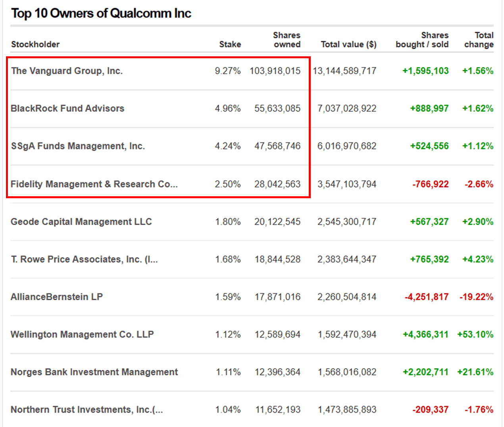
Task: Select shares owned value 18,844,528
Action: 277,259
